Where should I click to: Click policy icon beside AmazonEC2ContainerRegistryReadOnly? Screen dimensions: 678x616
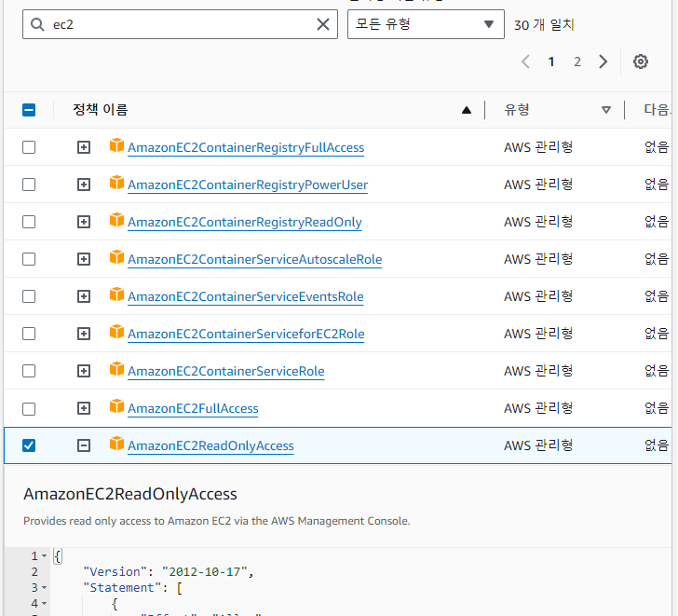coord(116,220)
